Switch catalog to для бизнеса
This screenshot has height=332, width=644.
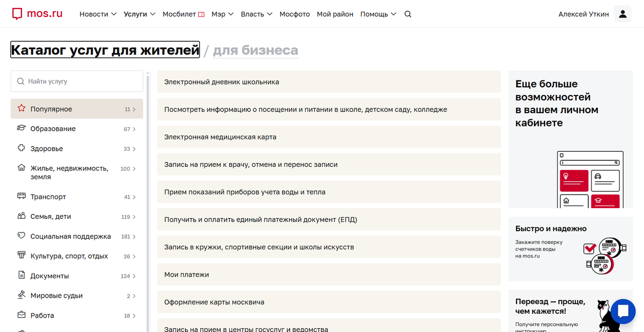point(255,50)
